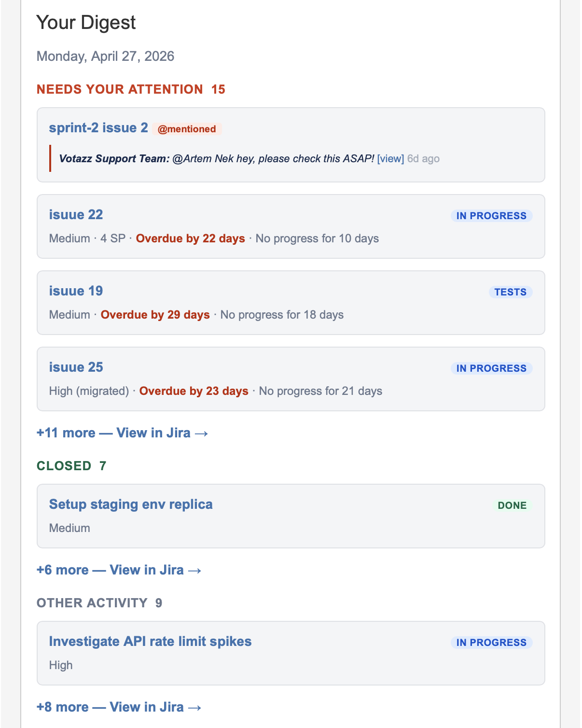Click IN PROGRESS badge on isuue 22

[x=491, y=216]
